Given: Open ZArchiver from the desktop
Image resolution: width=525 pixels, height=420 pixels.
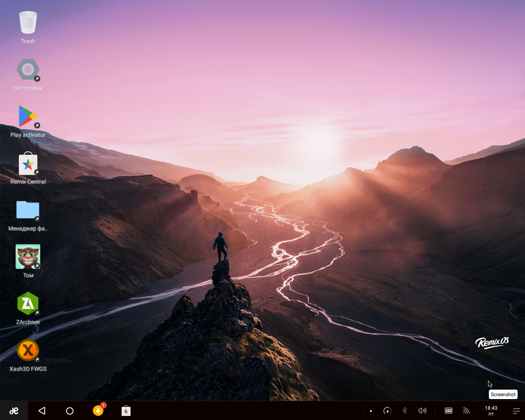Looking at the screenshot, I should point(28,304).
